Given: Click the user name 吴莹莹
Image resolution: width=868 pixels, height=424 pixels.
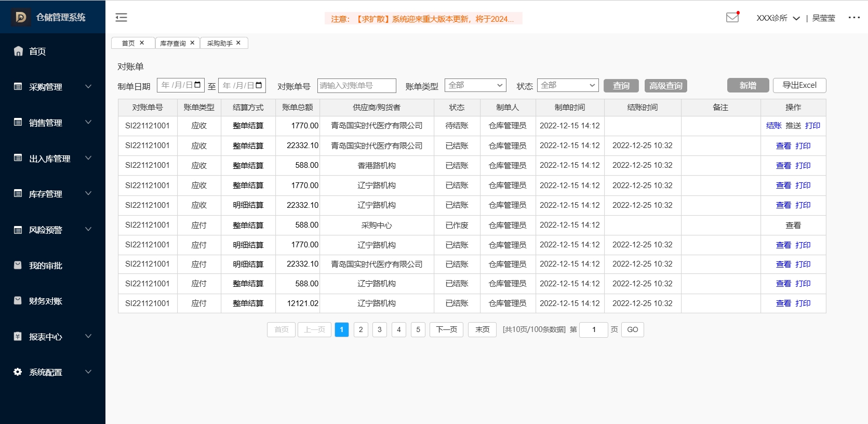Looking at the screenshot, I should point(823,18).
